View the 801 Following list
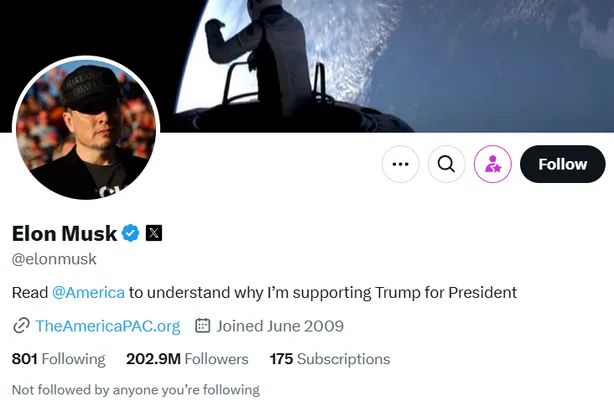 [58, 359]
